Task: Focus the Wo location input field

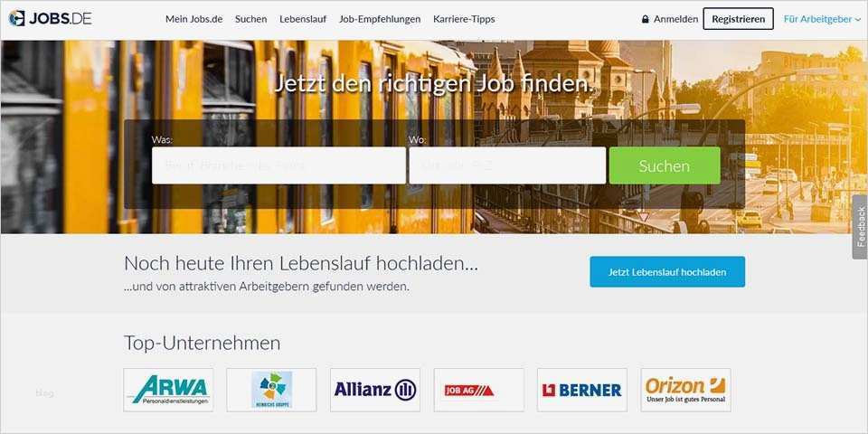Action: pyautogui.click(x=507, y=165)
